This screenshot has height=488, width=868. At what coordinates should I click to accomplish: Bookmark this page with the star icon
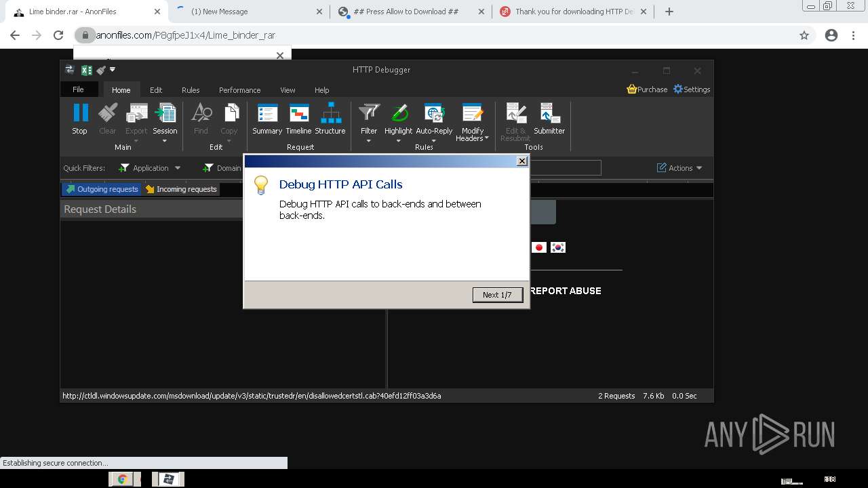804,35
